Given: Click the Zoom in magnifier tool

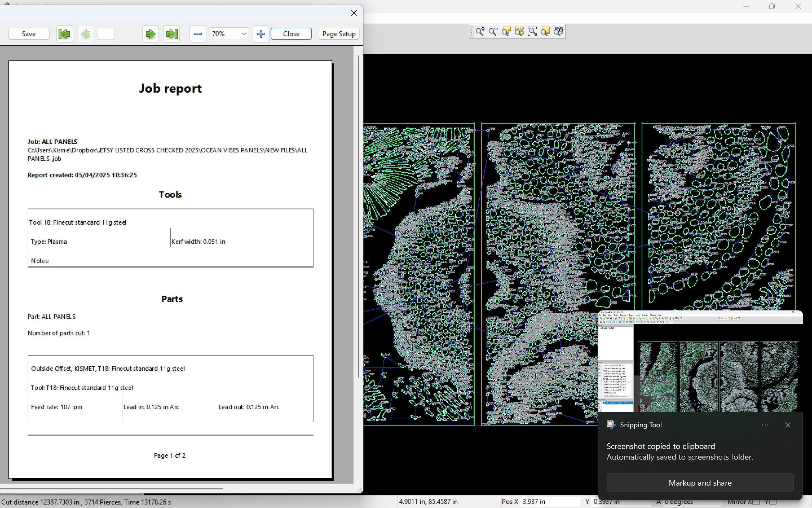Looking at the screenshot, I should click(x=480, y=32).
